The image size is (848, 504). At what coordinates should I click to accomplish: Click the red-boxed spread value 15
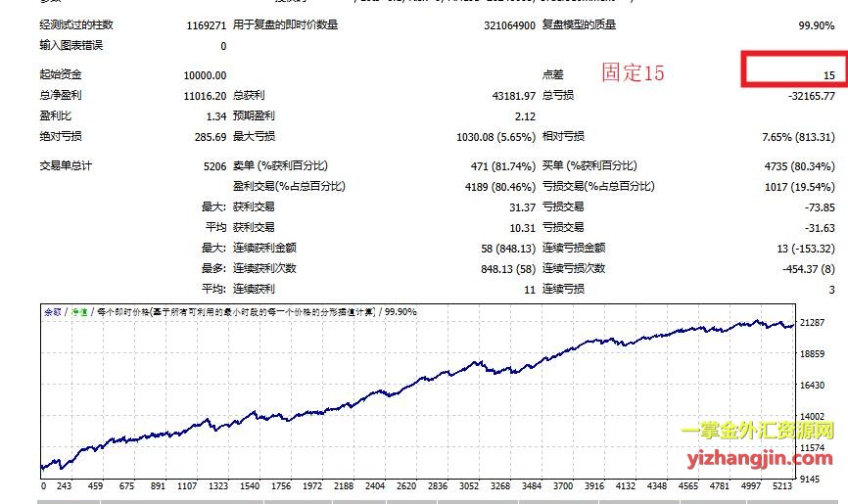(827, 75)
